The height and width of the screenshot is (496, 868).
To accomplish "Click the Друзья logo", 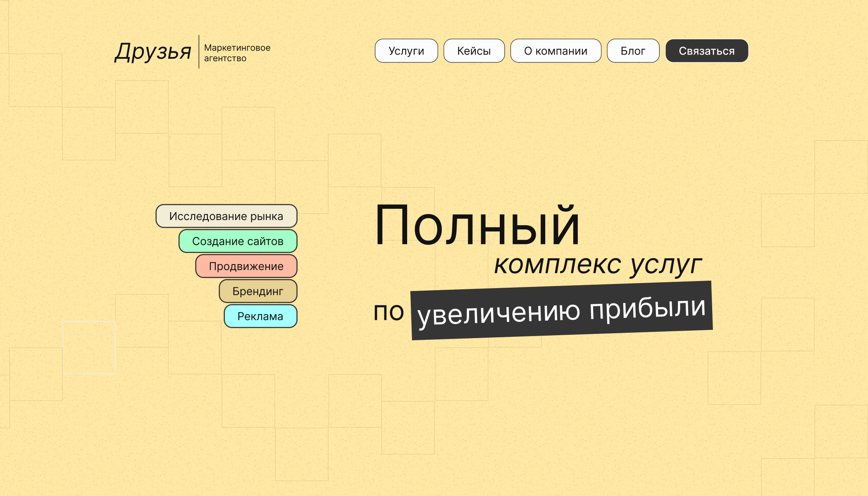I will coord(153,52).
